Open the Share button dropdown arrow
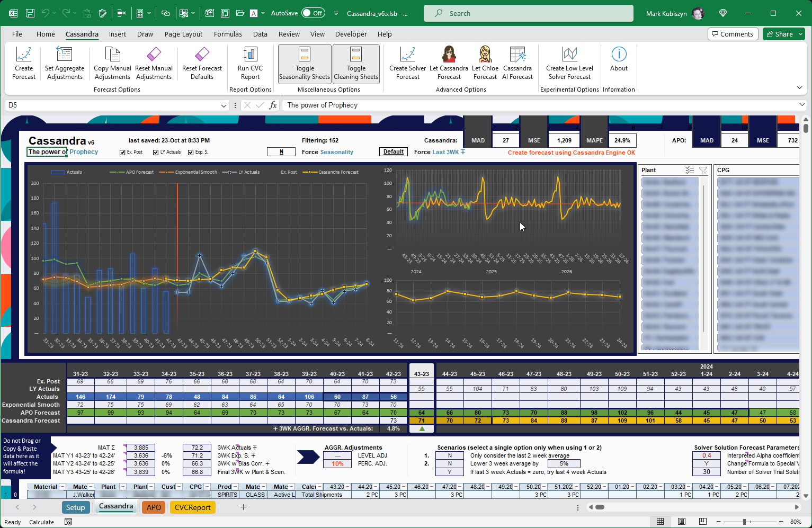Screen dimensions: 812x528 tap(800, 34)
